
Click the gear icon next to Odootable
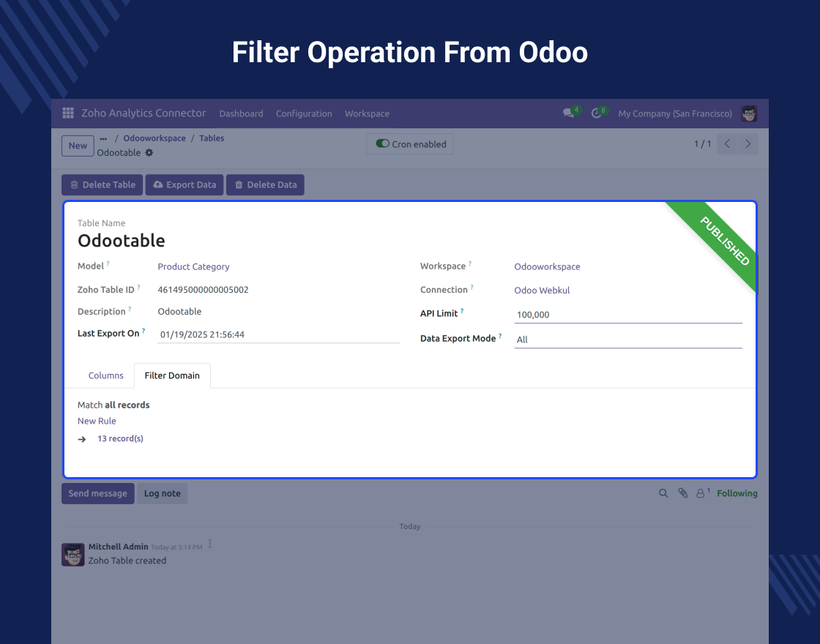[149, 153]
